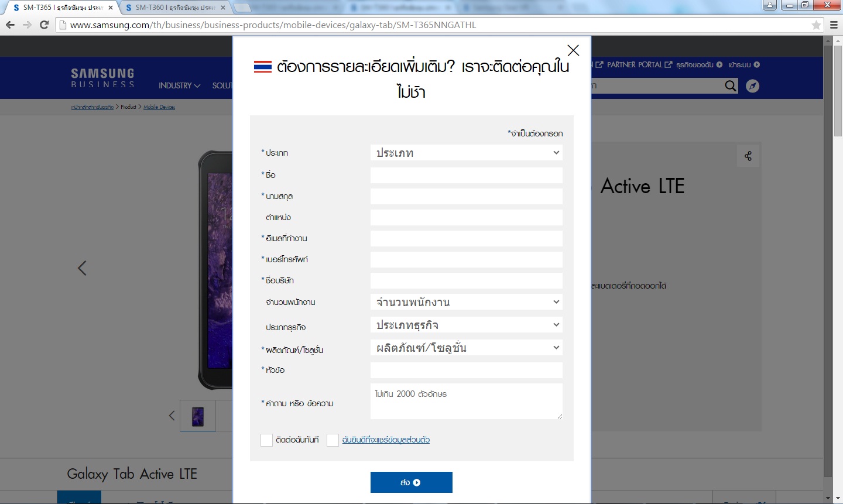Click the compass explore icon in header
This screenshot has height=504, width=843.
coord(753,86)
